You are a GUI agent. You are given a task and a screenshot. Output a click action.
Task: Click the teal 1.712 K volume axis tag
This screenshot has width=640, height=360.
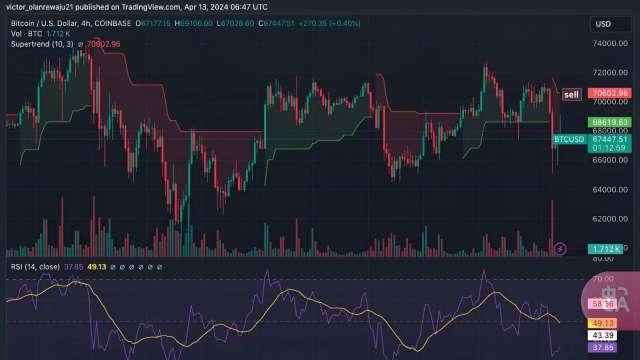pyautogui.click(x=605, y=249)
